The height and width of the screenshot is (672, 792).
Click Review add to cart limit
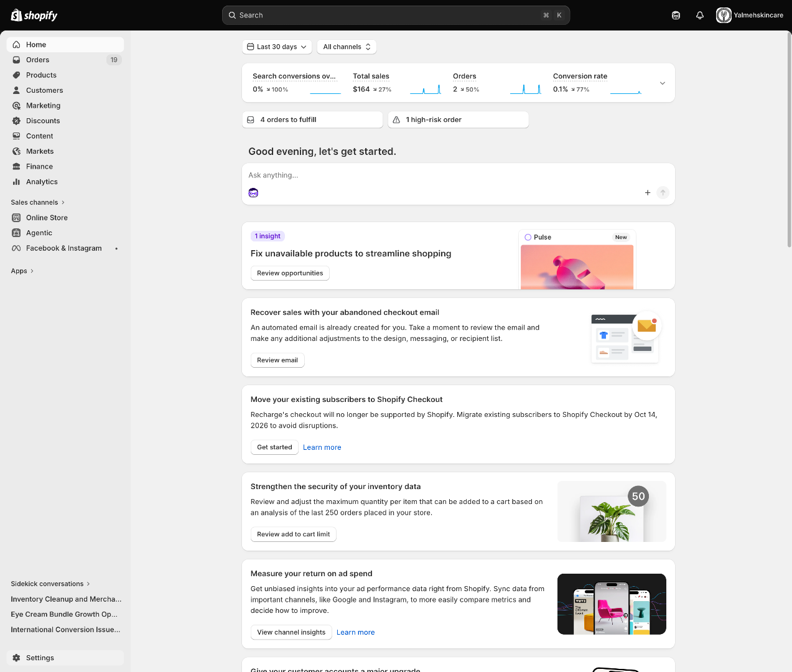294,534
